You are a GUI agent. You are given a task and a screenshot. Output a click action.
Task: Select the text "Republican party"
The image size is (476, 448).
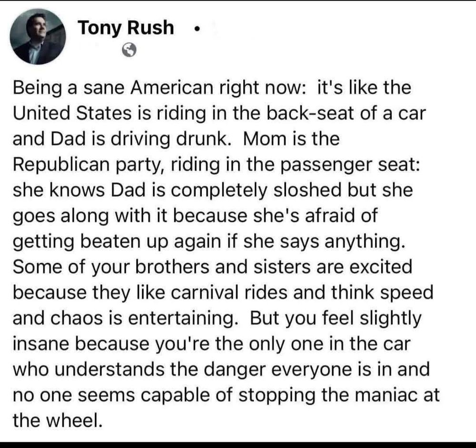pos(89,165)
